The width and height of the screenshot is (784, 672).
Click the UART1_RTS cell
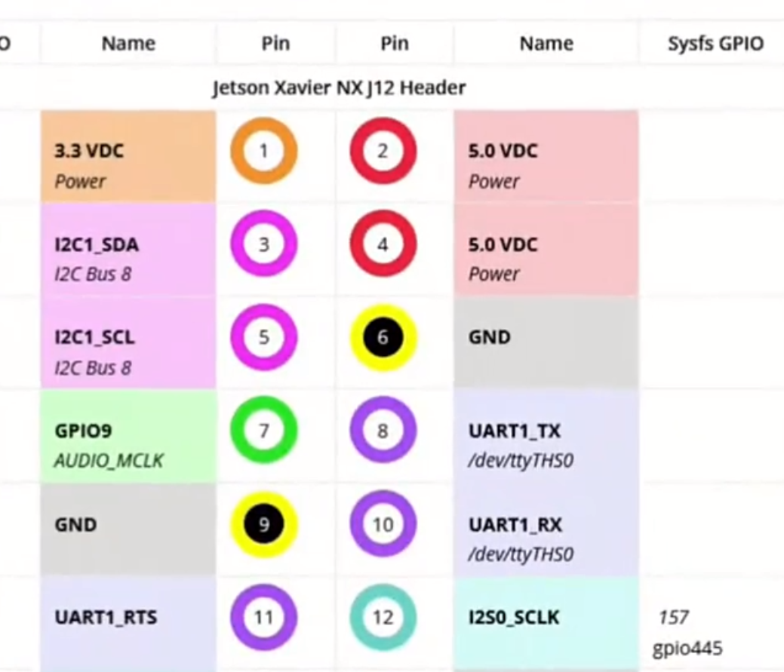128,624
